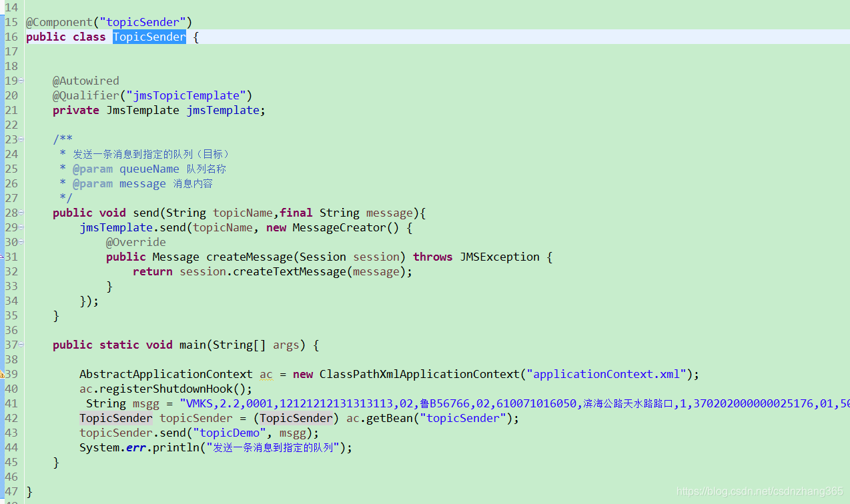Viewport: 850px width, 504px height.
Task: Click the ClassPathXmlApplicationContext constructor
Action: click(x=420, y=374)
